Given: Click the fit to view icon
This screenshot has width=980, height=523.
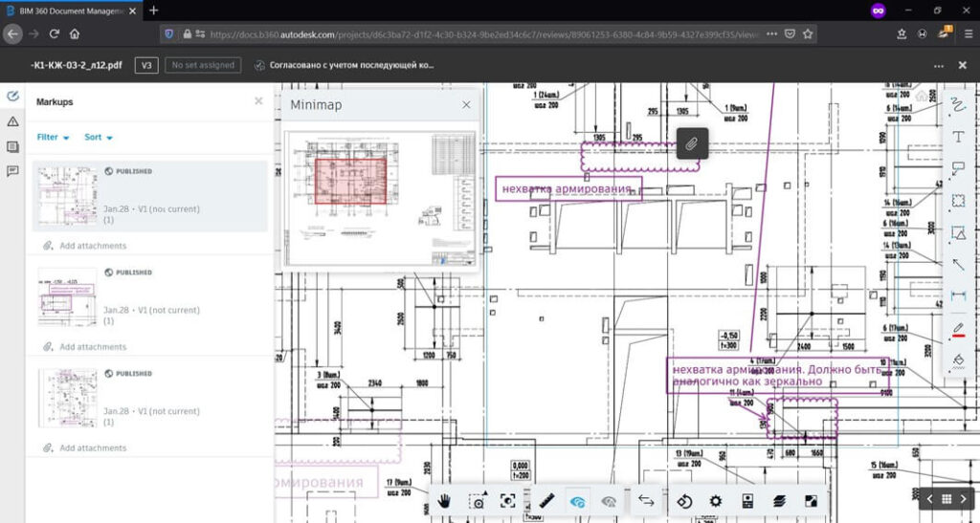Looking at the screenshot, I should click(508, 501).
